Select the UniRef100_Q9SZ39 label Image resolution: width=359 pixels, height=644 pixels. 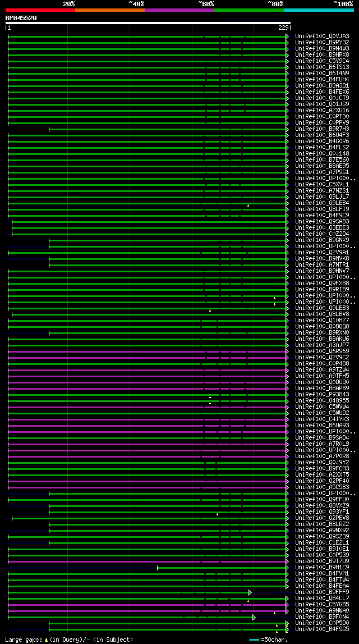coord(322,536)
